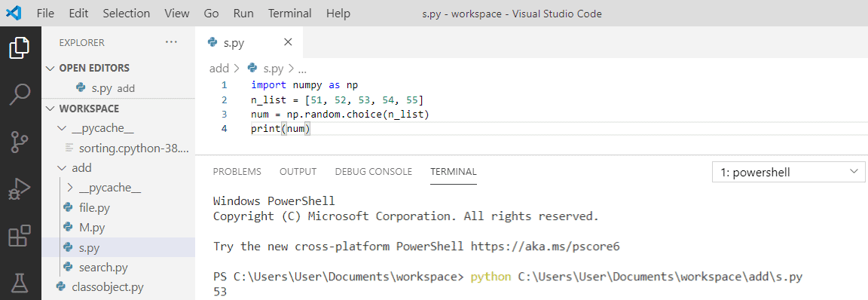Close the s.py editor tab
The height and width of the screenshot is (300, 868).
click(288, 42)
